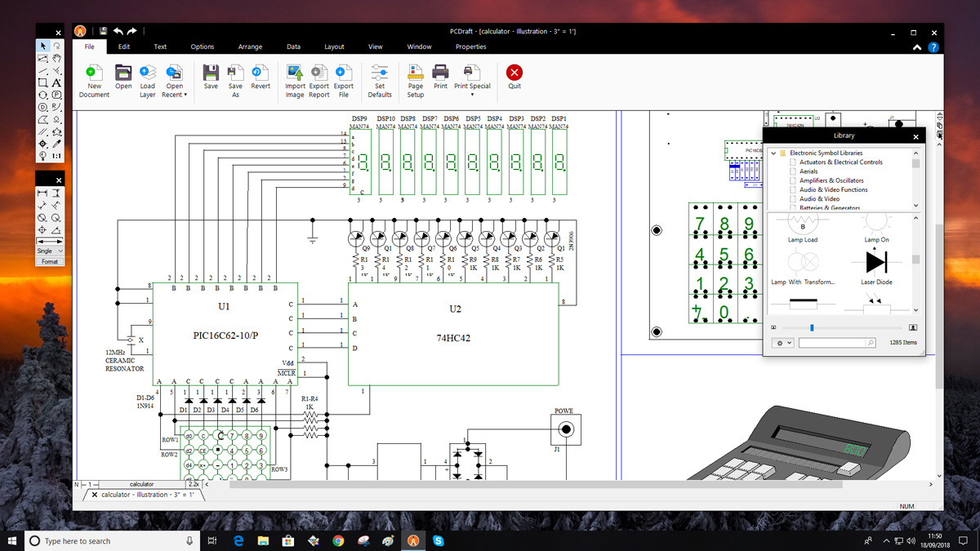Collapse the Electronic Symbol Libraries tree
This screenshot has height=551, width=980.
click(x=773, y=153)
